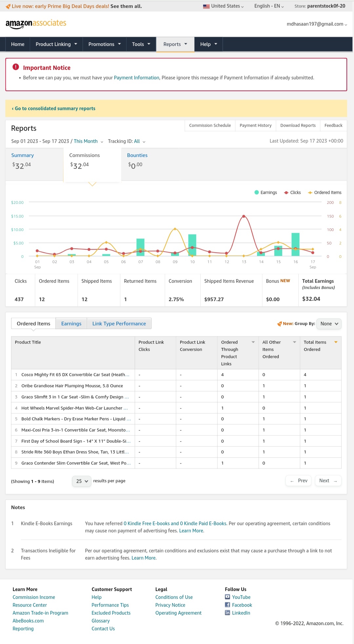Open the Glossary footer link
This screenshot has width=354, height=644.
click(101, 621)
